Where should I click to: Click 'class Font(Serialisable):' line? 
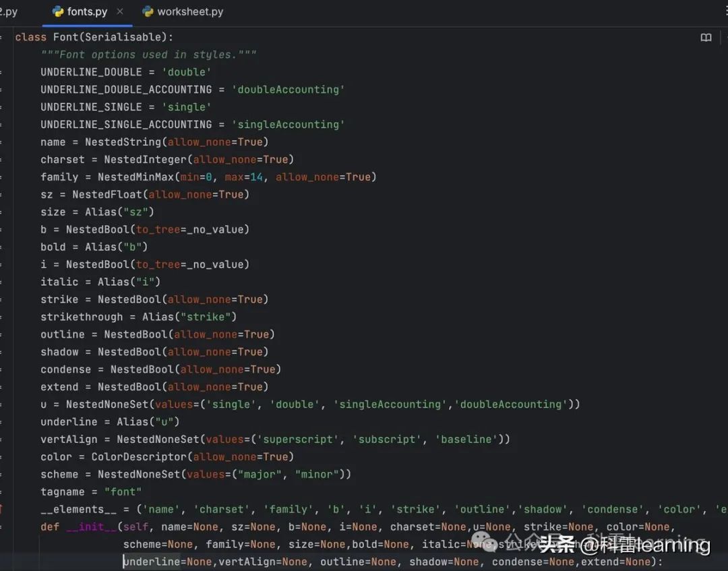click(x=94, y=37)
